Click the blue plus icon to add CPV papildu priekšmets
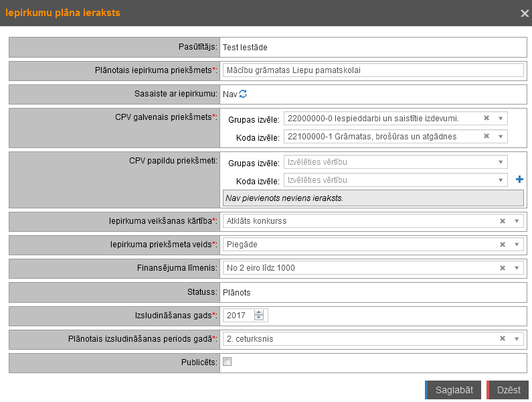Viewport: 532px width, 402px height. 519,180
